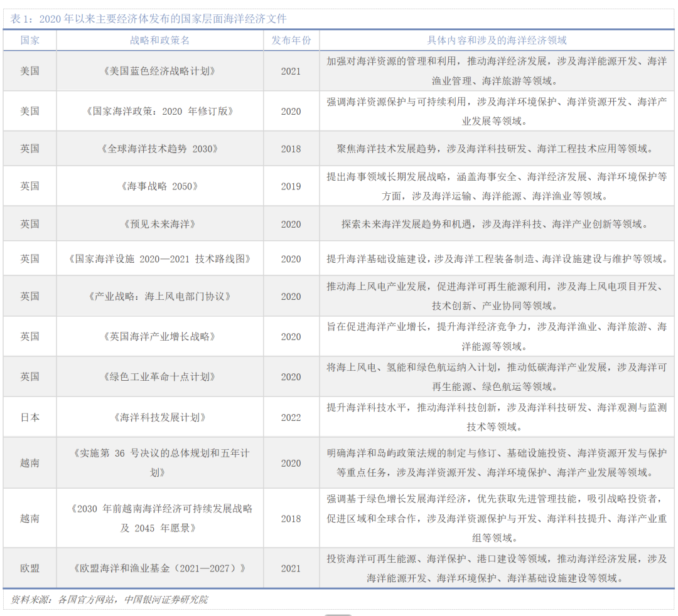Image resolution: width=678 pixels, height=616 pixels.
Task: Click policy name "《绿色工业革命十点计划》"
Action: (x=159, y=376)
